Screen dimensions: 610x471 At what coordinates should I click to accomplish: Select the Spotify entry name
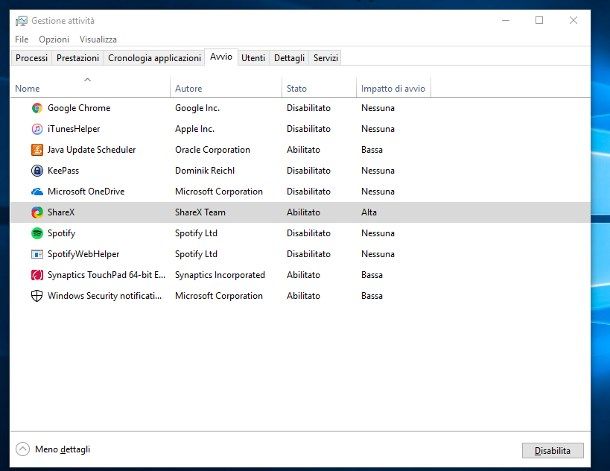point(61,233)
